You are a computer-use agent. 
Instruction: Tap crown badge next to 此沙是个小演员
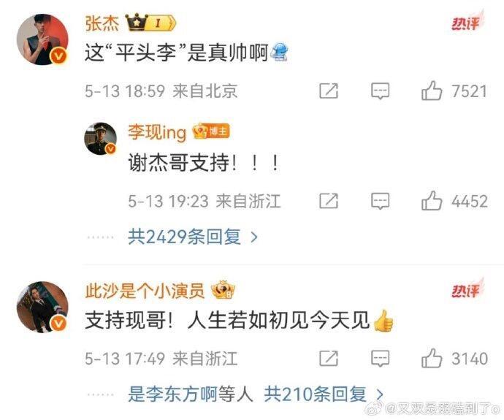pyautogui.click(x=223, y=290)
